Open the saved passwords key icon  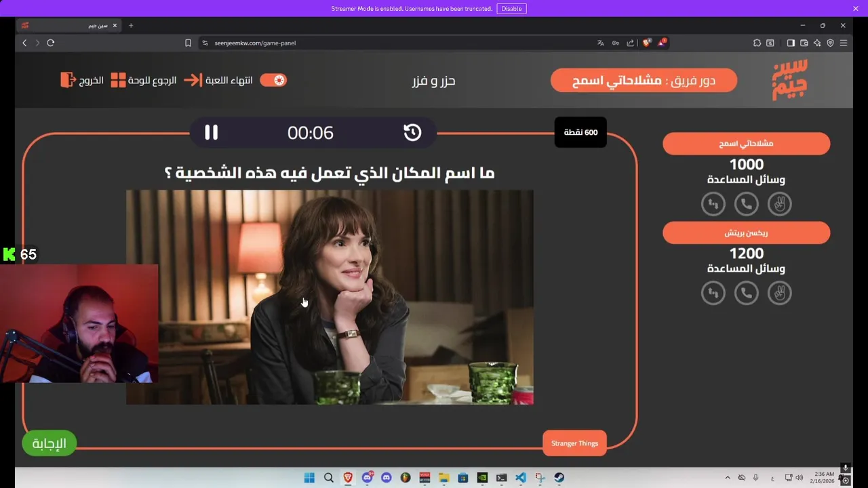pos(615,43)
